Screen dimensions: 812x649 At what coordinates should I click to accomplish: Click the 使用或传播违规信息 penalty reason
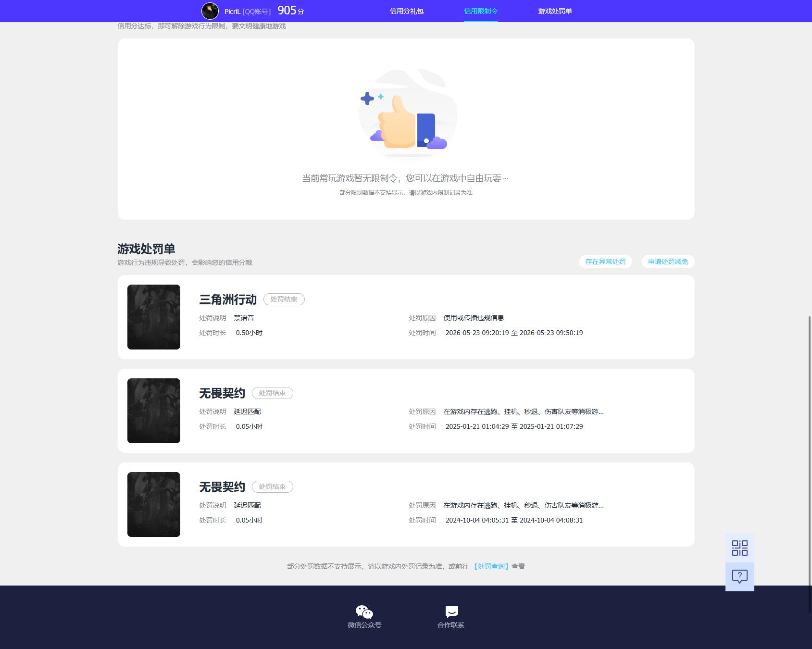tap(474, 318)
